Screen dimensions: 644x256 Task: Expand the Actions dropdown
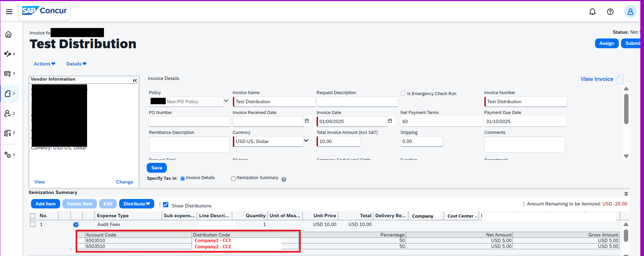tap(45, 64)
